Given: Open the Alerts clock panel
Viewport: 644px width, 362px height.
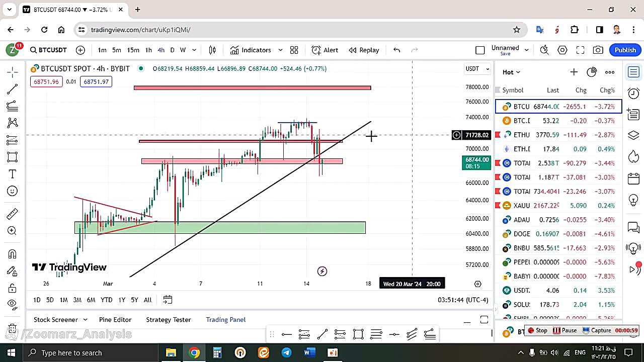Looking at the screenshot, I should (x=633, y=93).
